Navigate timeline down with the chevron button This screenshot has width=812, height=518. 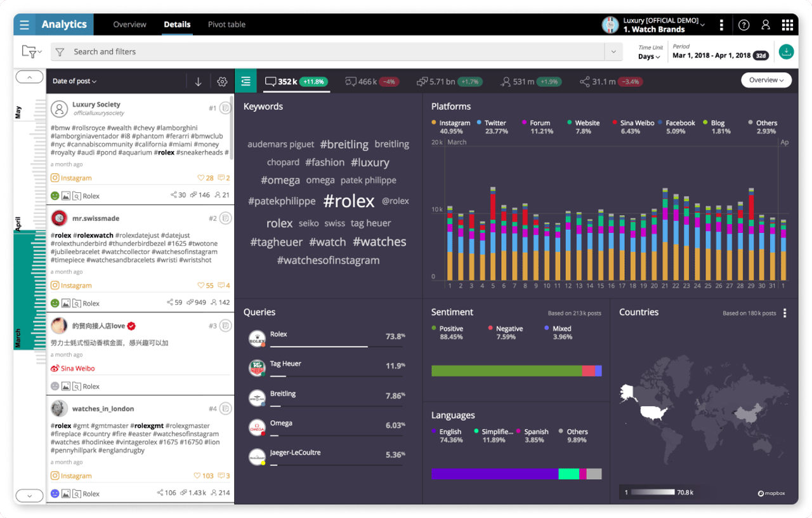[29, 495]
